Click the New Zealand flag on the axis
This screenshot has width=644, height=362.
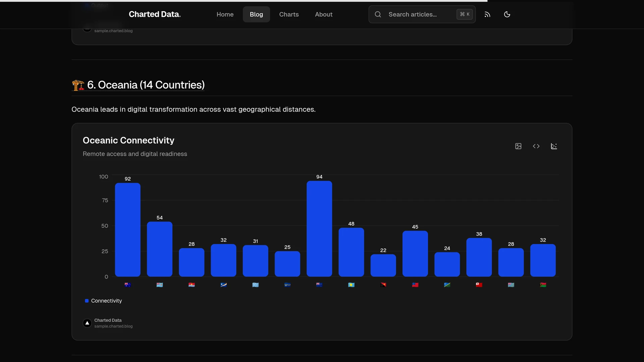point(319,285)
